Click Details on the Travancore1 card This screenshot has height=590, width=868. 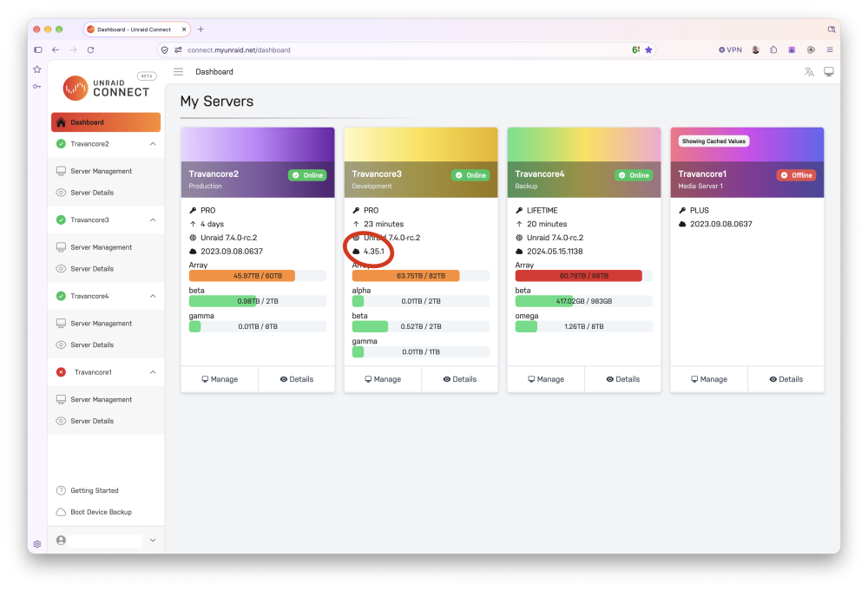point(786,379)
